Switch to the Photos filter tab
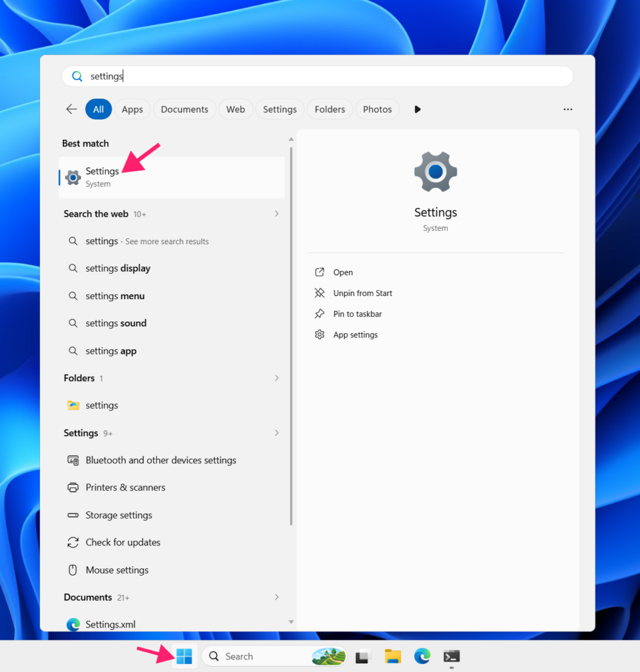Image resolution: width=640 pixels, height=672 pixels. point(377,110)
